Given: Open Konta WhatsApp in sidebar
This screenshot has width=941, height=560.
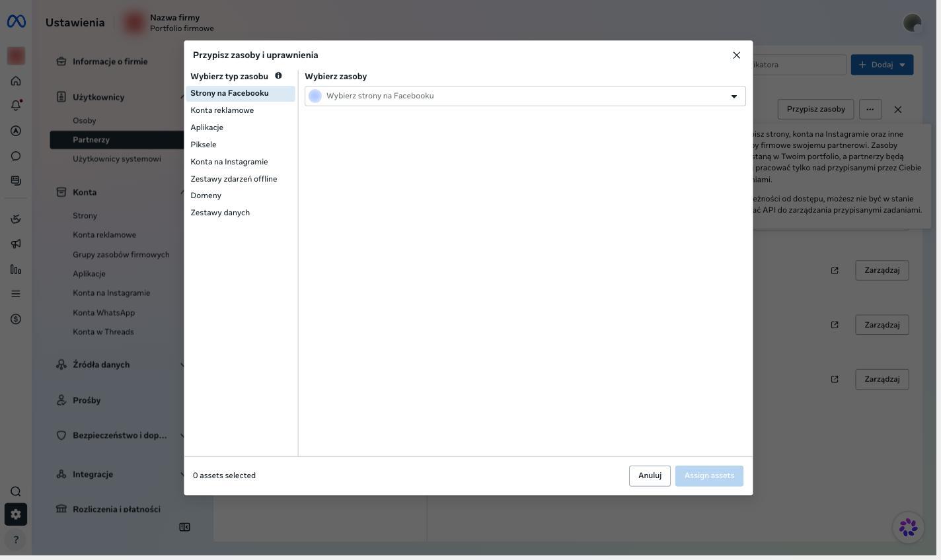Looking at the screenshot, I should click(104, 313).
